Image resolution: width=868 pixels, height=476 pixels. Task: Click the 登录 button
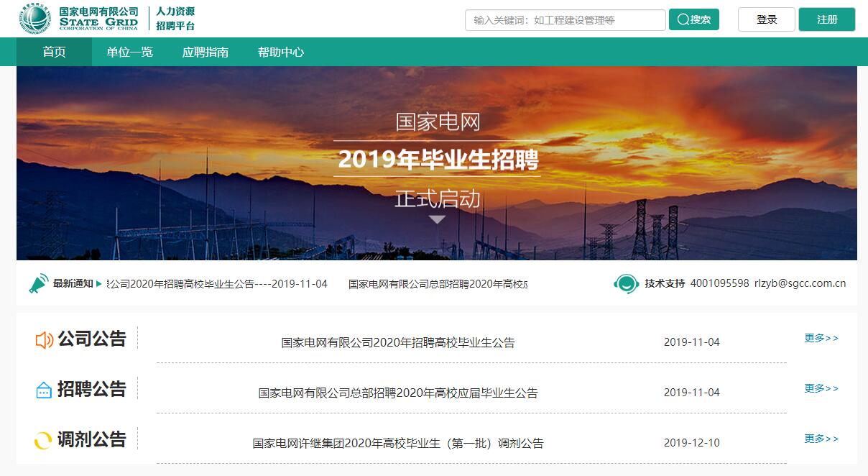coord(767,19)
